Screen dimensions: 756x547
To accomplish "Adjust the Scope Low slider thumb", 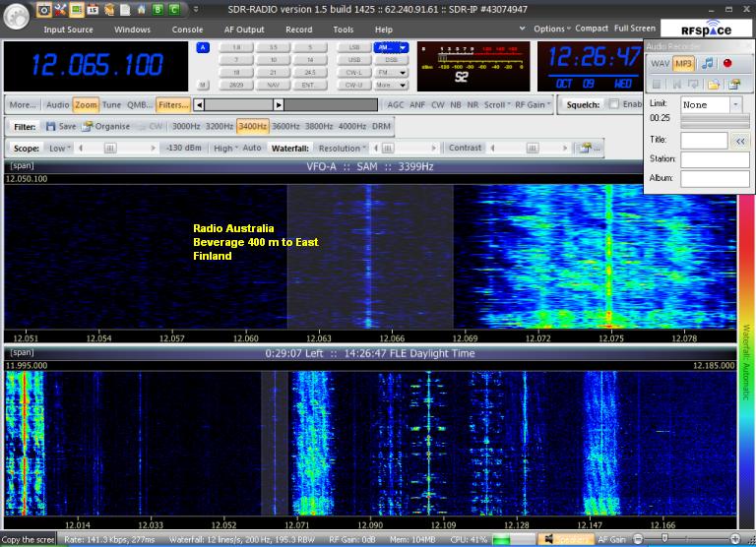I will (x=110, y=149).
